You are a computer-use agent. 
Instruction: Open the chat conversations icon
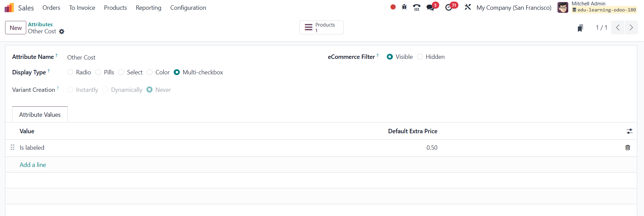(x=430, y=7)
